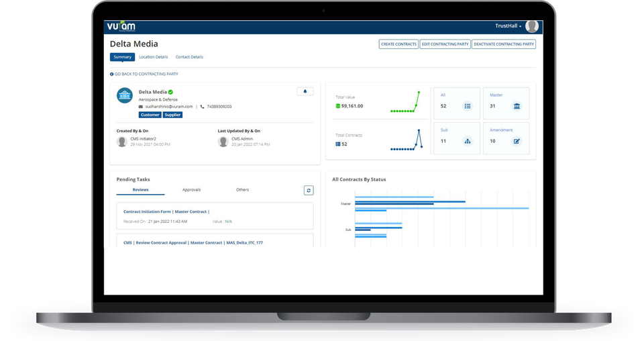Click sudharshinis@vuram.com email text
The height and width of the screenshot is (341, 644).
pyautogui.click(x=169, y=107)
